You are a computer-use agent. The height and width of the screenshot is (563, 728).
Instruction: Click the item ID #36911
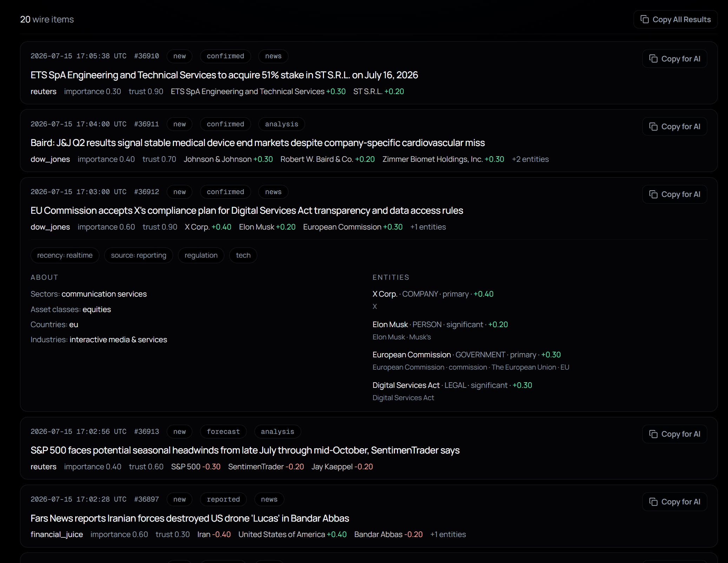pyautogui.click(x=146, y=124)
